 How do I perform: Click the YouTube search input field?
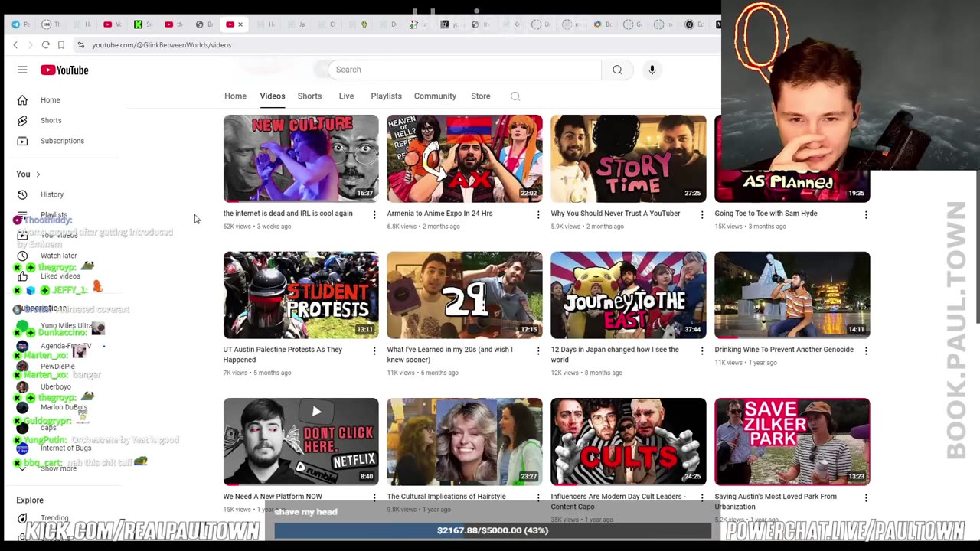click(x=465, y=70)
